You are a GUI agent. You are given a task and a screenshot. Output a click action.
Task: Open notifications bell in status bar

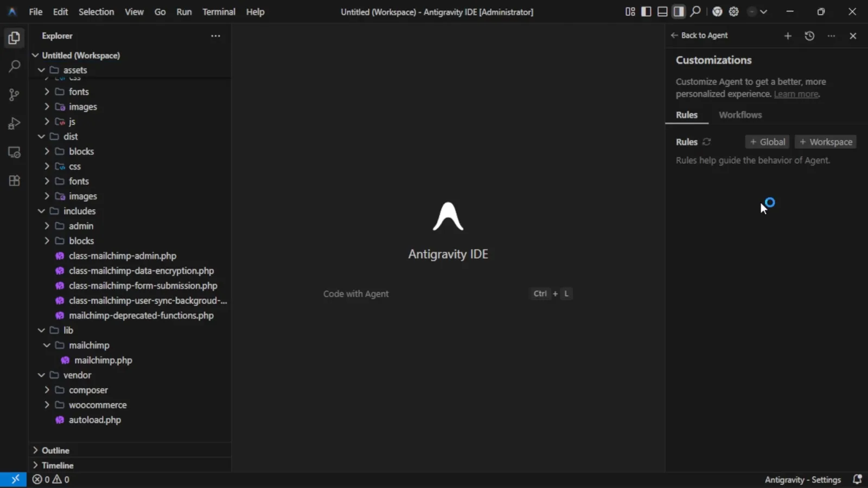pos(857,479)
